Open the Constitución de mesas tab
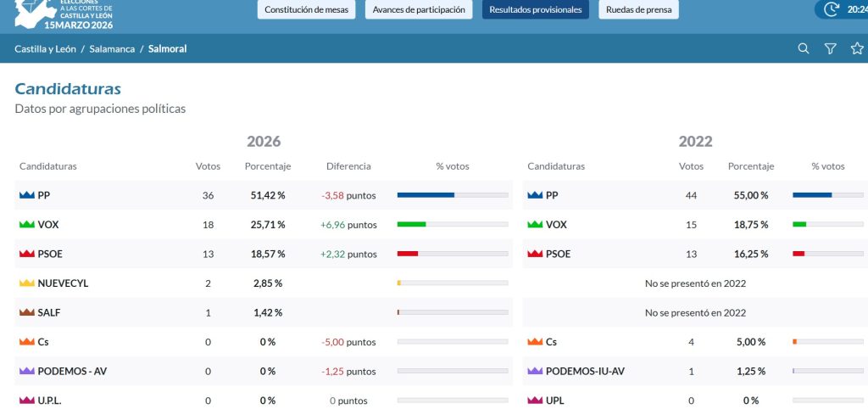The image size is (868, 409). point(306,9)
